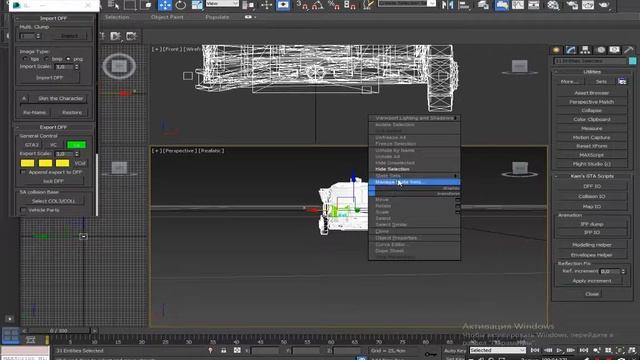Screen dimensions: 640x360
Task: Toggle the Spinner Snap icon
Action: pyautogui.click(x=350, y=5)
